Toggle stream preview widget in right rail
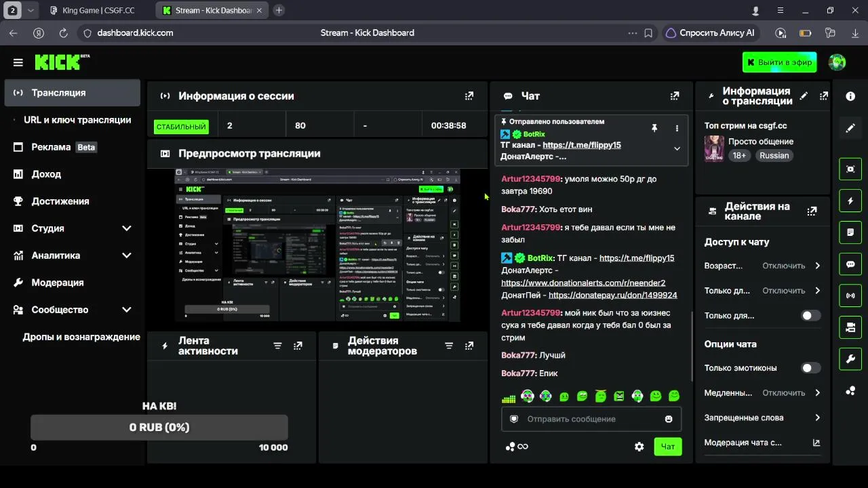Image resolution: width=868 pixels, height=488 pixels. click(x=850, y=169)
